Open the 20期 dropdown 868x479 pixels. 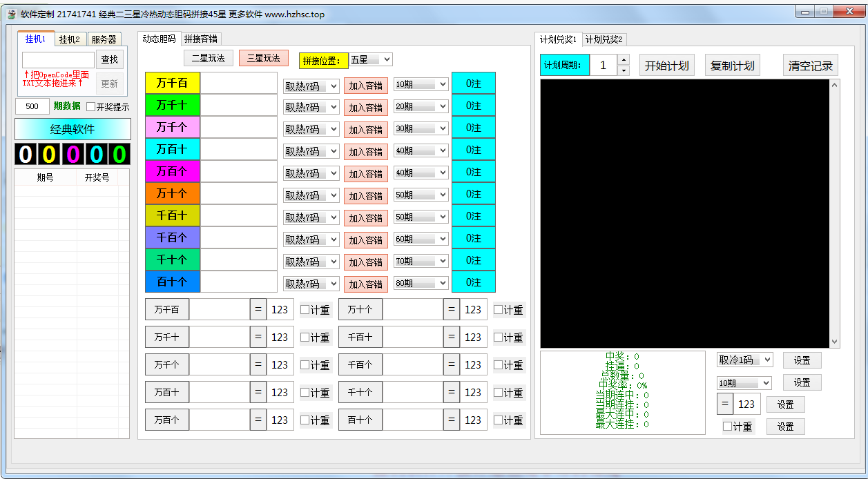point(421,107)
